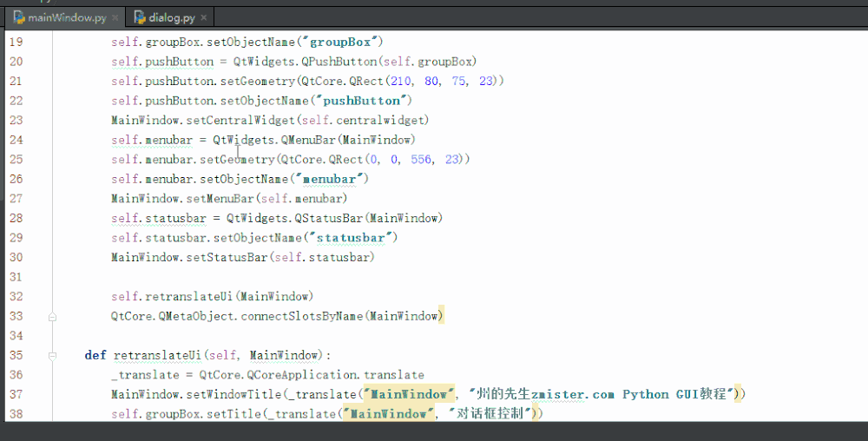Viewport: 868px width, 441px height.
Task: Click zmister.com in the line 37 string
Action: [x=572, y=394]
